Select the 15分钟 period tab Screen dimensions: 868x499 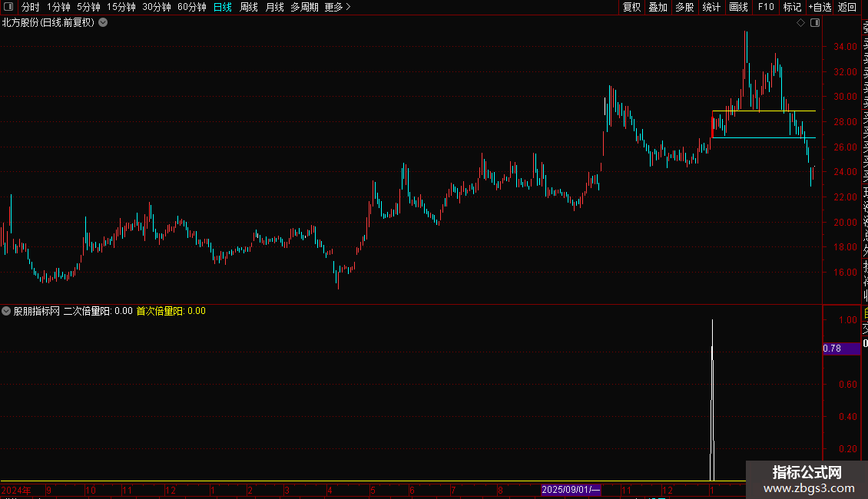(121, 7)
